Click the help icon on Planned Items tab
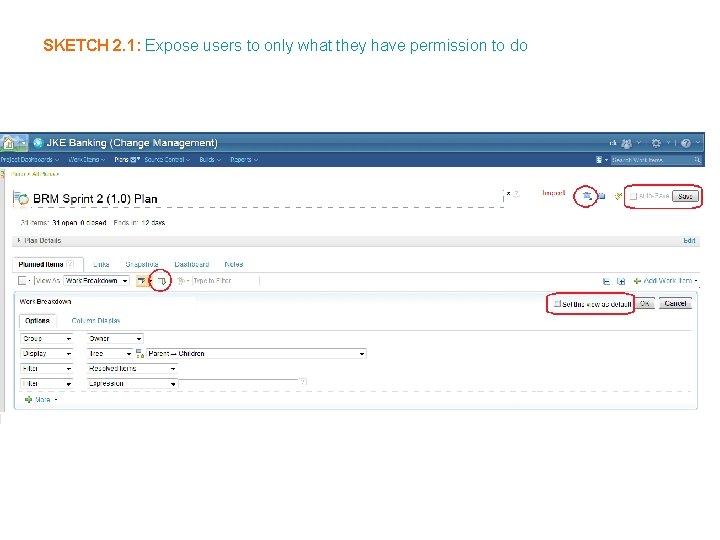The height and width of the screenshot is (540, 720). point(70,264)
